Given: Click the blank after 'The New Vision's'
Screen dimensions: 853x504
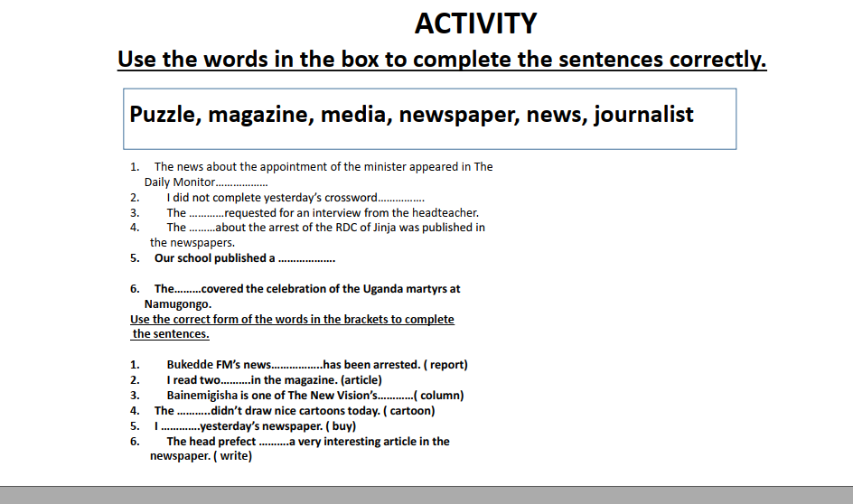Looking at the screenshot, I should coord(394,396).
